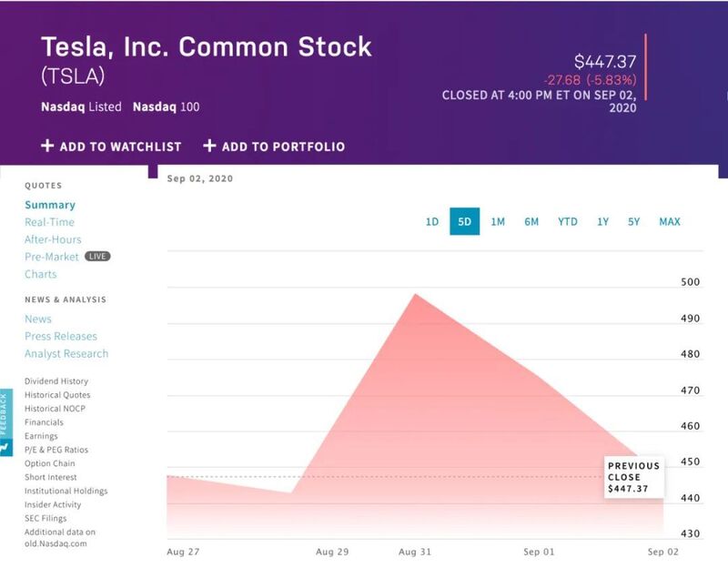
Task: Switch chart to 1Y range
Action: pyautogui.click(x=603, y=221)
